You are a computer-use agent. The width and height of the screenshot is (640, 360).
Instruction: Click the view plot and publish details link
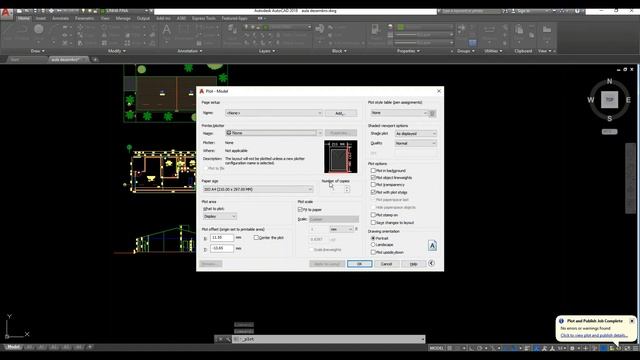[x=594, y=336]
